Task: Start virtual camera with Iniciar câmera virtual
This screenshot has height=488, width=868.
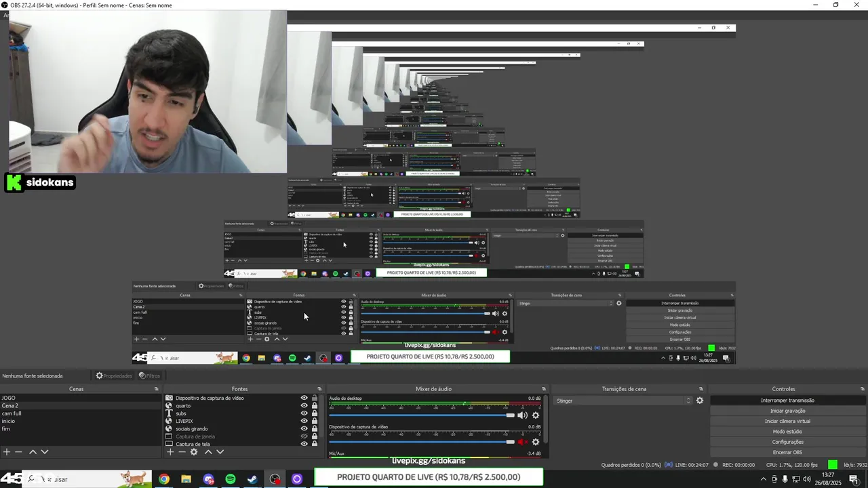Action: pos(787,421)
